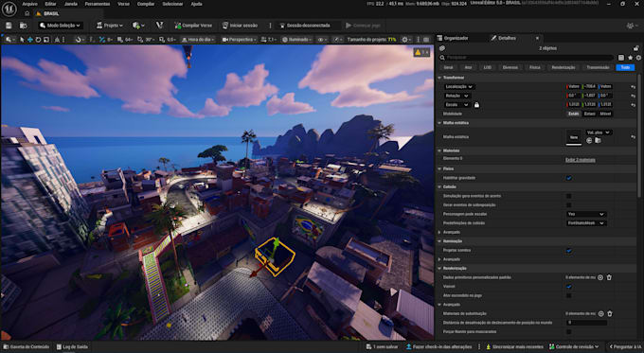Click the static mesh thumbnail
Screen dimensions: 644x353
pyautogui.click(x=574, y=137)
